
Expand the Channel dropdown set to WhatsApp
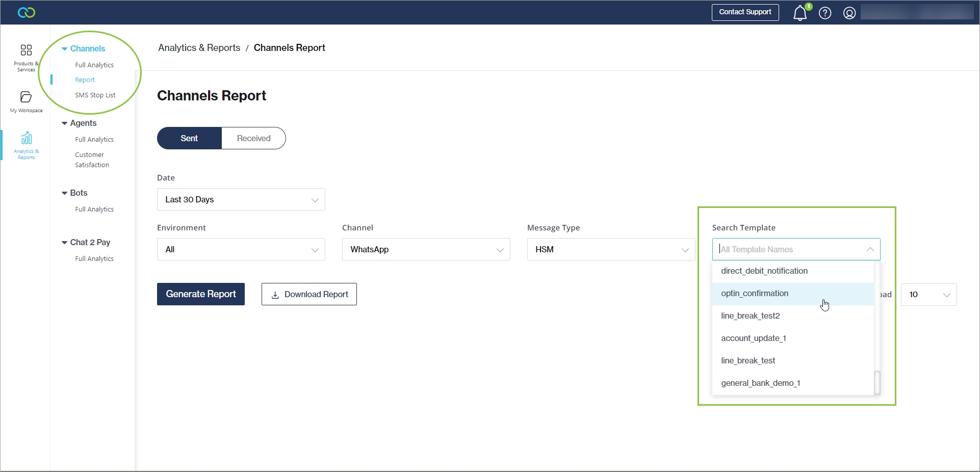[426, 249]
